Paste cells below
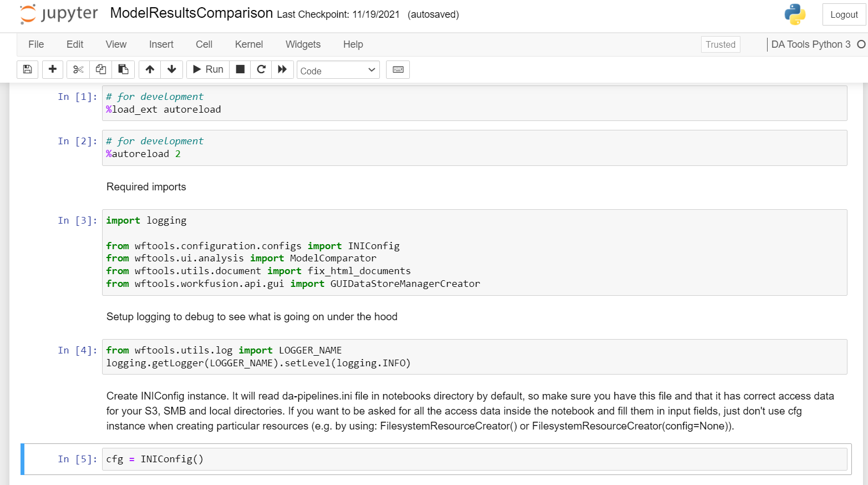Screen dimensions: 868x485 click(x=123, y=69)
